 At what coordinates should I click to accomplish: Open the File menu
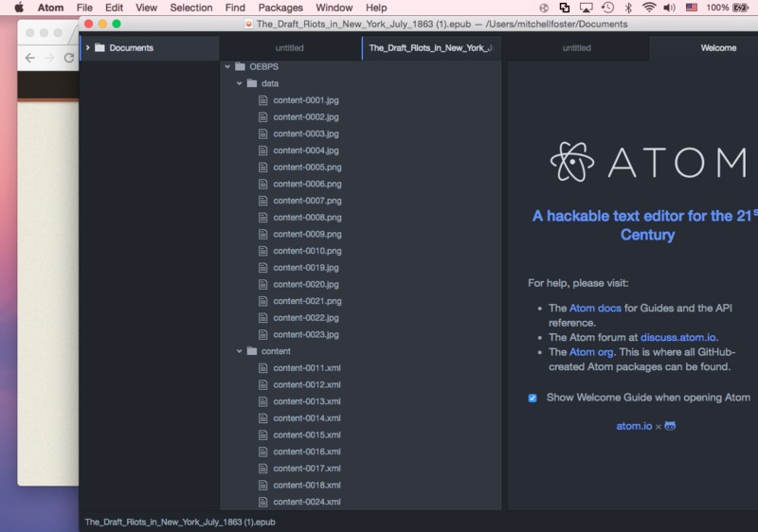(x=84, y=8)
